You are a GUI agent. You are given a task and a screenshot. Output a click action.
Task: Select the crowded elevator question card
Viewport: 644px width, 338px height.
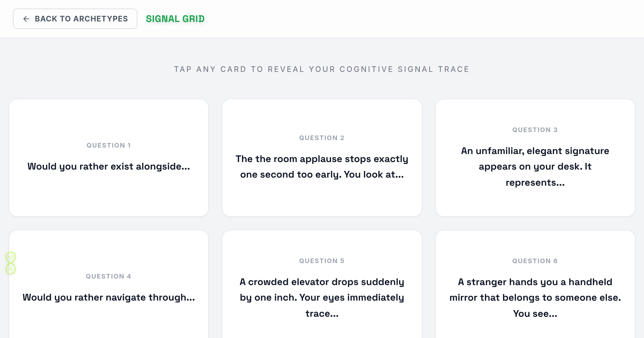coord(322,284)
